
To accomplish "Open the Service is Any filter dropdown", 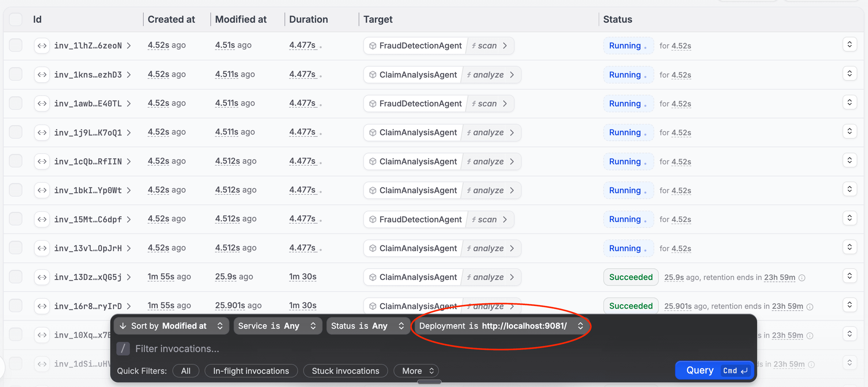I will tap(278, 326).
